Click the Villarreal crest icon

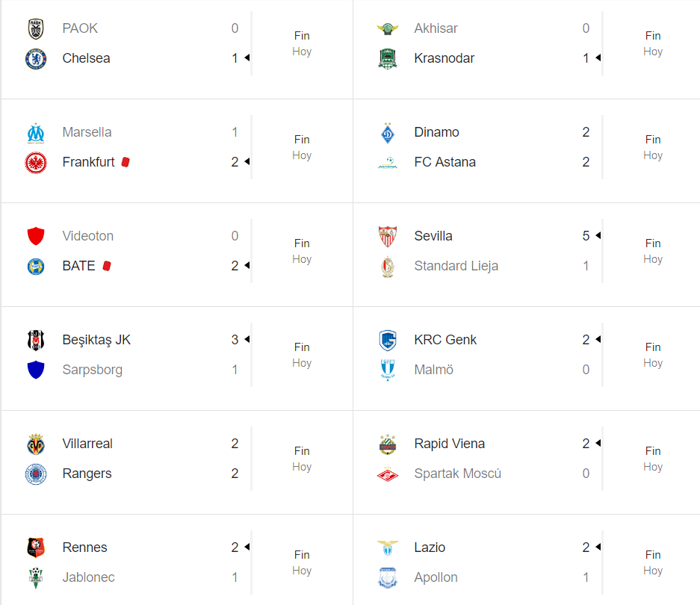[36, 444]
